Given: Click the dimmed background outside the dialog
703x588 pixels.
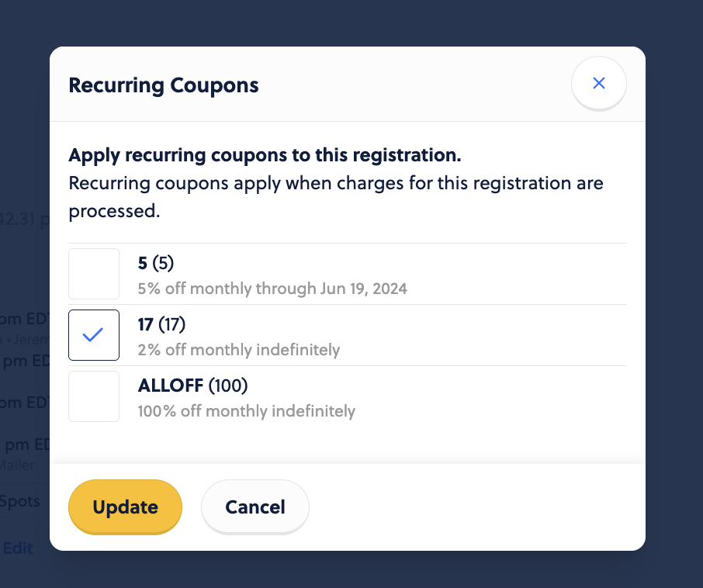Looking at the screenshot, I should click(x=674, y=292).
